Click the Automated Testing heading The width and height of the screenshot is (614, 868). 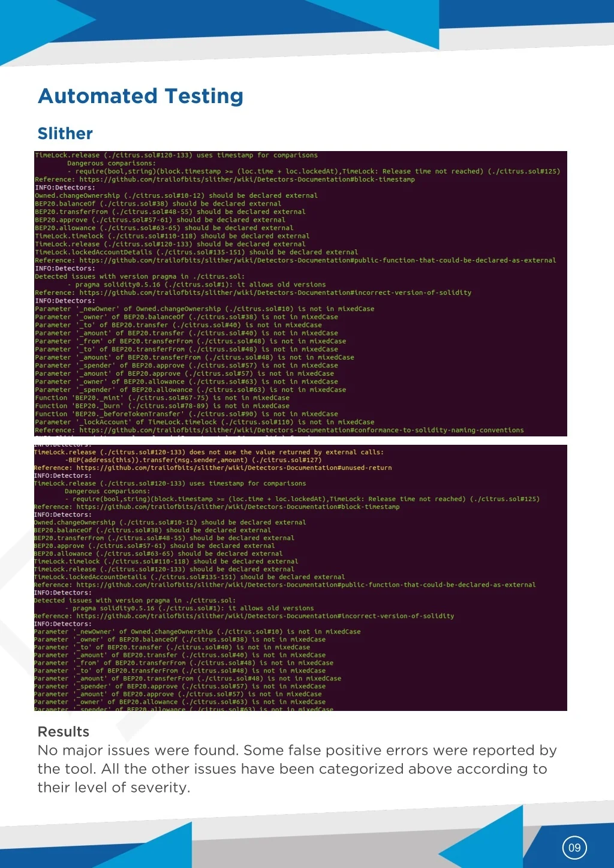141,96
